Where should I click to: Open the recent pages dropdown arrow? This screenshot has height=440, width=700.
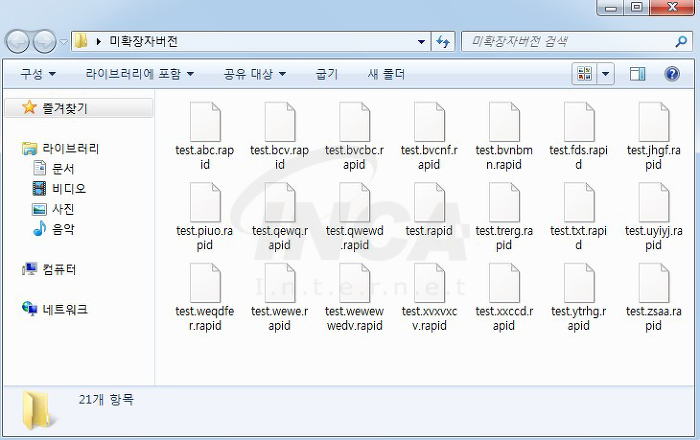click(x=63, y=42)
